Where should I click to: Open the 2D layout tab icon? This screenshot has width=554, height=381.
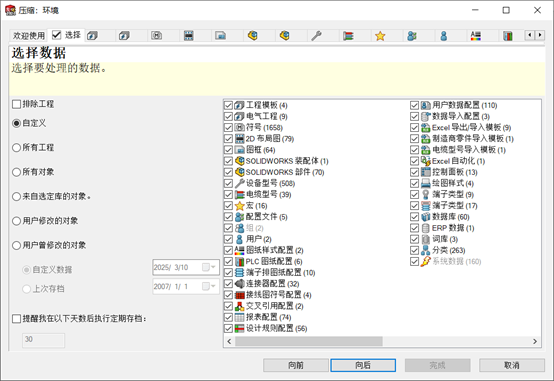point(189,36)
